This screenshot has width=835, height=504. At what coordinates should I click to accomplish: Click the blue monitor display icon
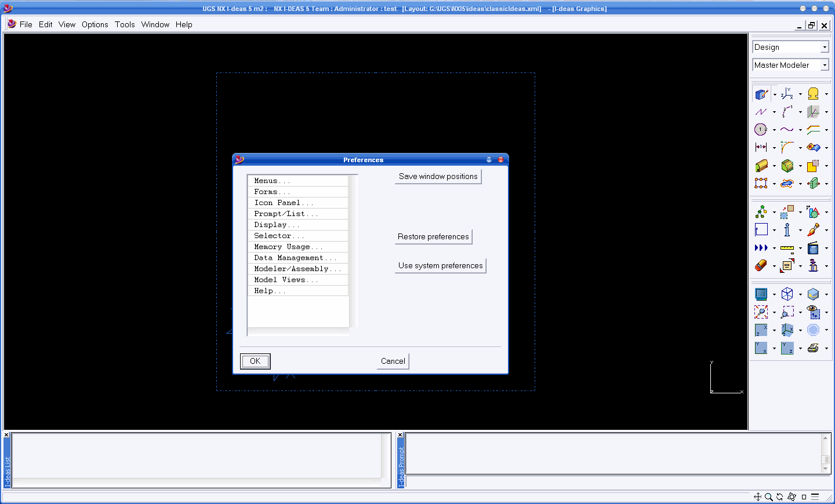pos(761,294)
